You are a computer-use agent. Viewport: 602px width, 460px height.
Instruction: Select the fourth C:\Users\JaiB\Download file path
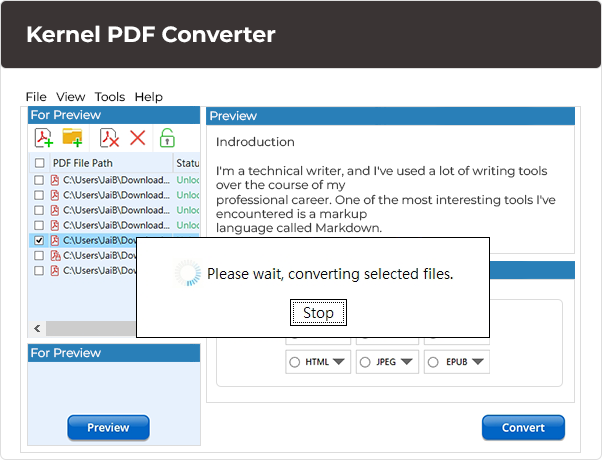[x=116, y=225]
